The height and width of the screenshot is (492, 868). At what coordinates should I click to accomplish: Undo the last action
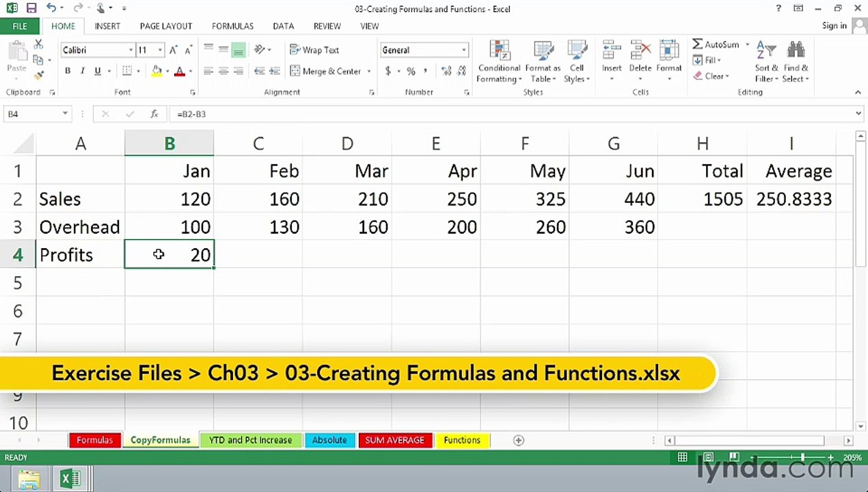pyautogui.click(x=52, y=8)
